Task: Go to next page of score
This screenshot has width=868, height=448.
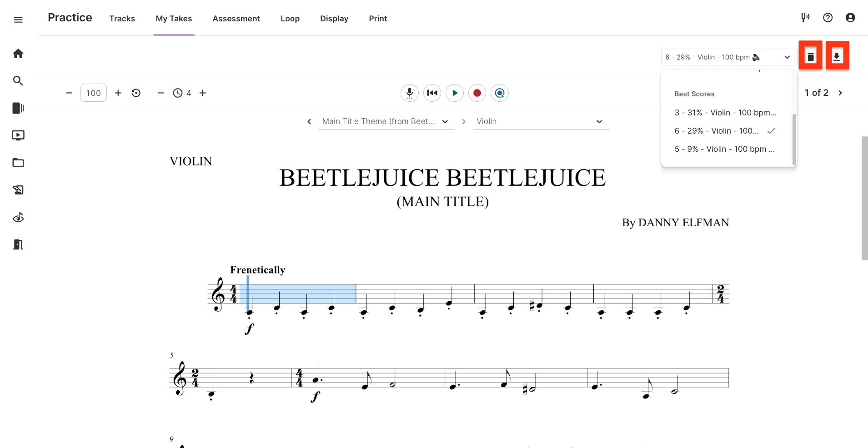Action: tap(840, 93)
